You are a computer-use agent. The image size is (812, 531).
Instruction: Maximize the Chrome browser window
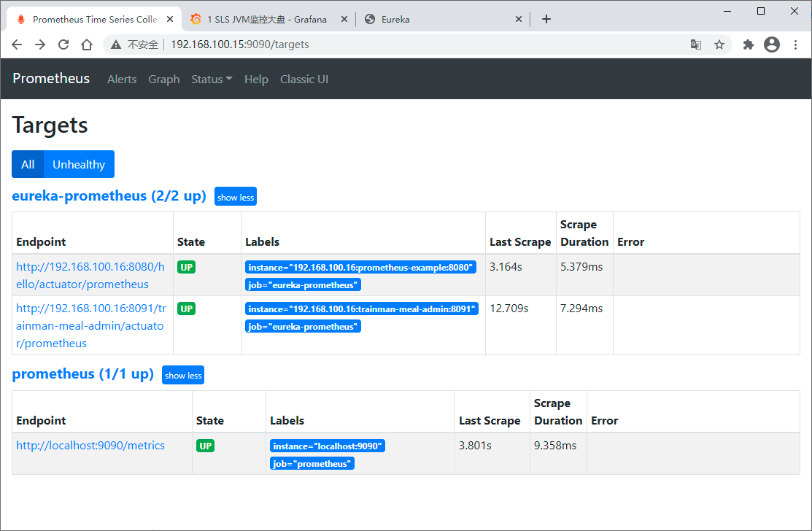pos(761,11)
